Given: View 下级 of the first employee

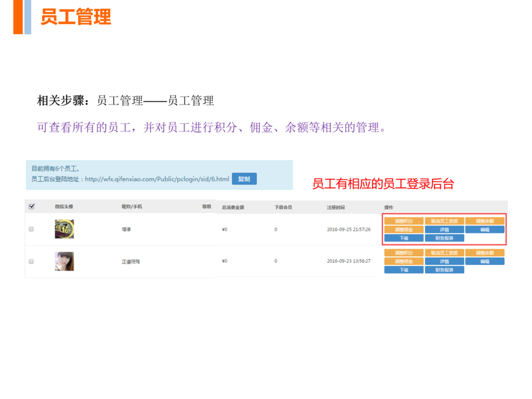Looking at the screenshot, I should (x=403, y=238).
